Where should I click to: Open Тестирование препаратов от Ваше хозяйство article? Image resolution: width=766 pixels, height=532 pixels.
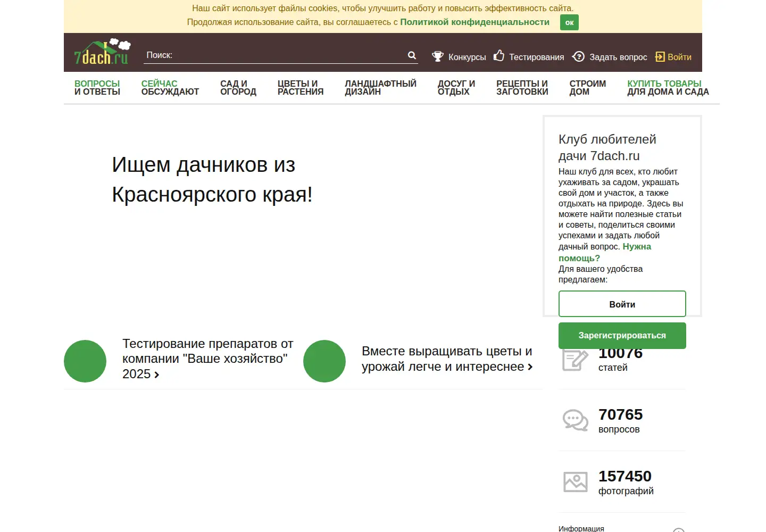(207, 359)
